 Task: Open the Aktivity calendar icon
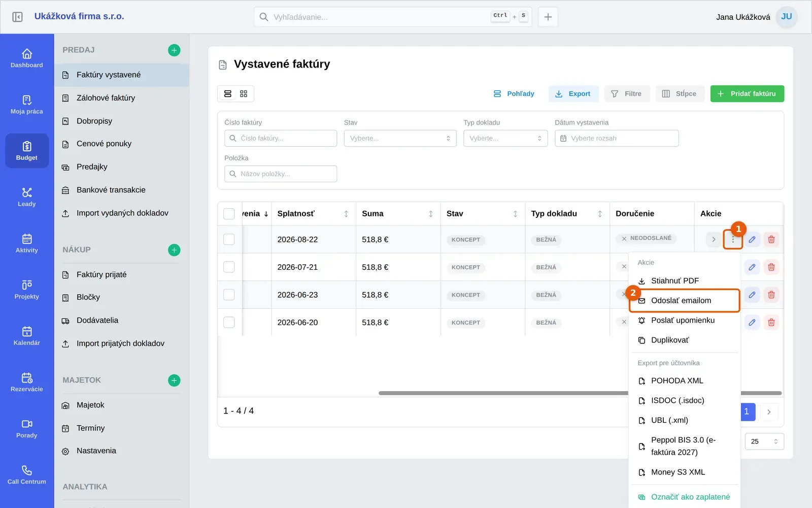pos(27,239)
